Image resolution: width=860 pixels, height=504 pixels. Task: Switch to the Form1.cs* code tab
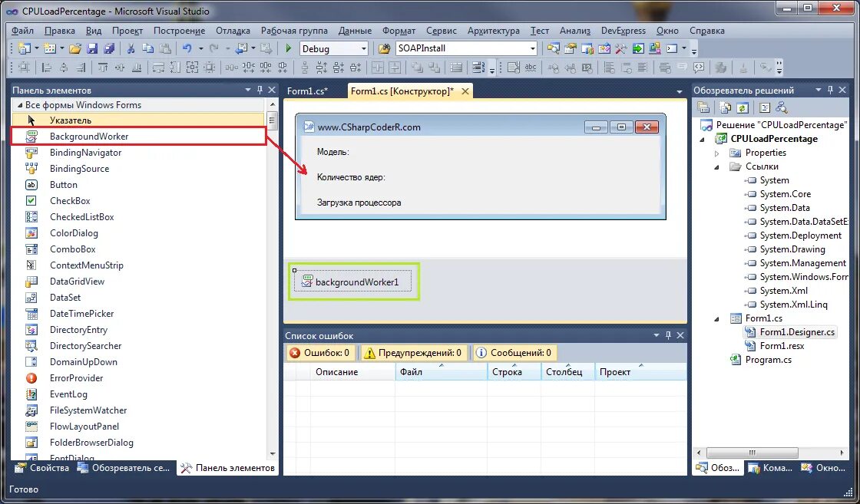[308, 91]
